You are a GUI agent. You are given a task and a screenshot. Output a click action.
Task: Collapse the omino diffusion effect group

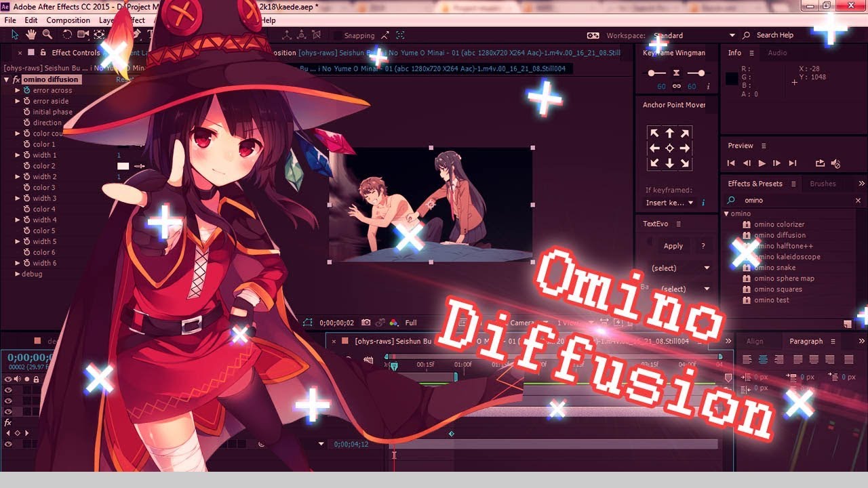pyautogui.click(x=6, y=80)
